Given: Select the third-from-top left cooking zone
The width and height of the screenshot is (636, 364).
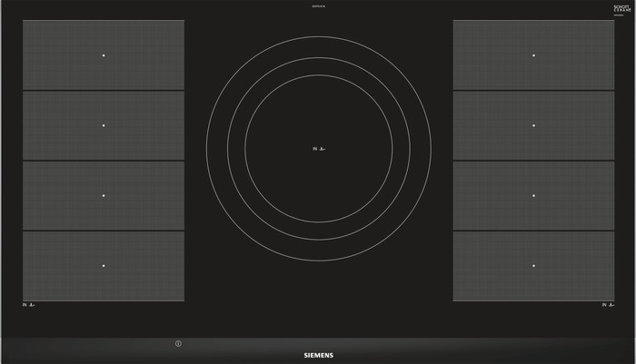Looking at the screenshot, I should pos(104,195).
